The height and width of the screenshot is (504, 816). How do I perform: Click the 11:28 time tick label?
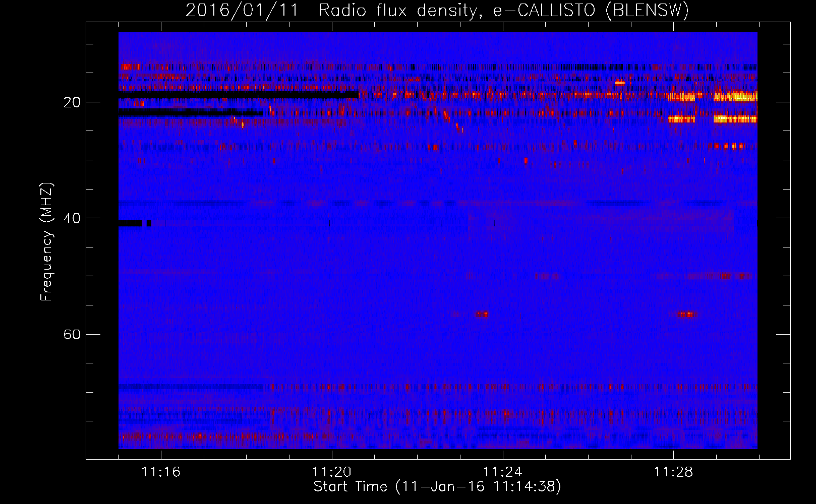coord(673,472)
